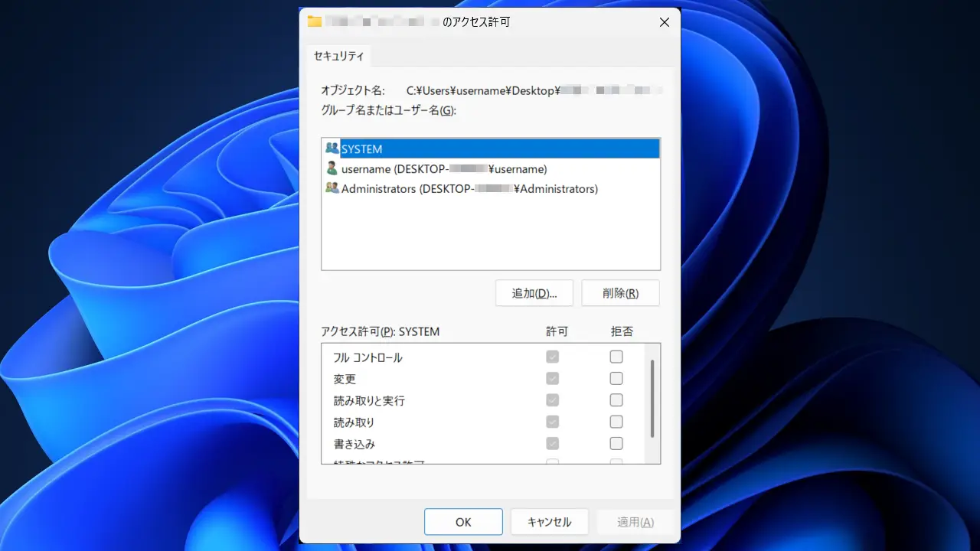Image resolution: width=980 pixels, height=551 pixels.
Task: Check the deny box for フル コントロール
Action: click(616, 357)
